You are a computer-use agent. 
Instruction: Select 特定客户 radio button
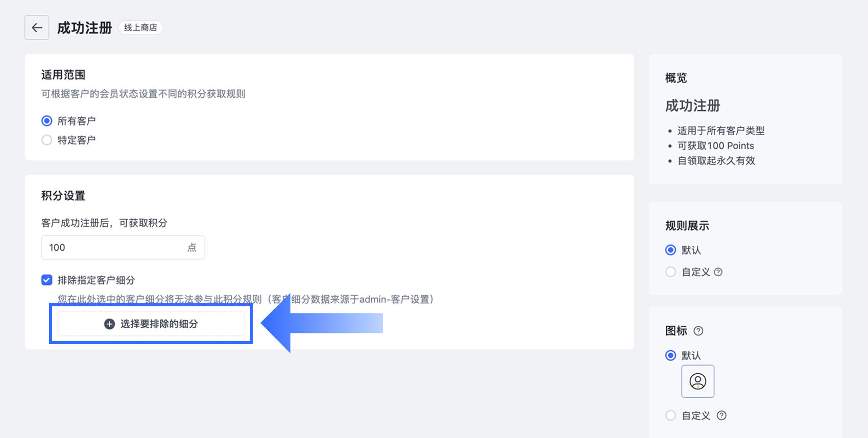47,140
